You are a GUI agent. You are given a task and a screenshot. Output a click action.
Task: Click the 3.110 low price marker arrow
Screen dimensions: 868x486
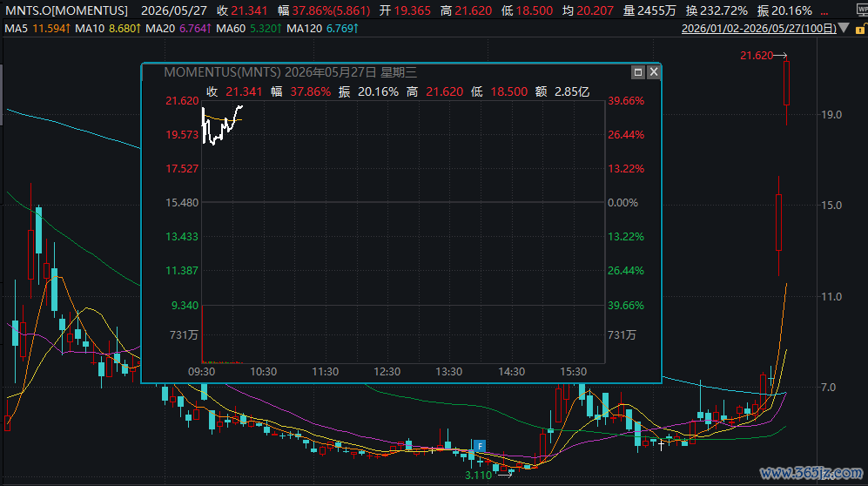click(x=506, y=475)
